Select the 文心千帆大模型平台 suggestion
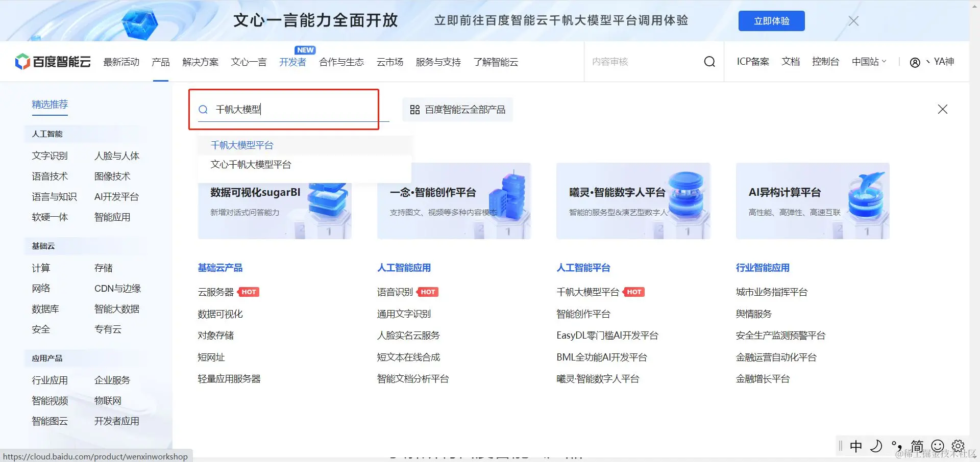Image resolution: width=980 pixels, height=462 pixels. (304, 165)
